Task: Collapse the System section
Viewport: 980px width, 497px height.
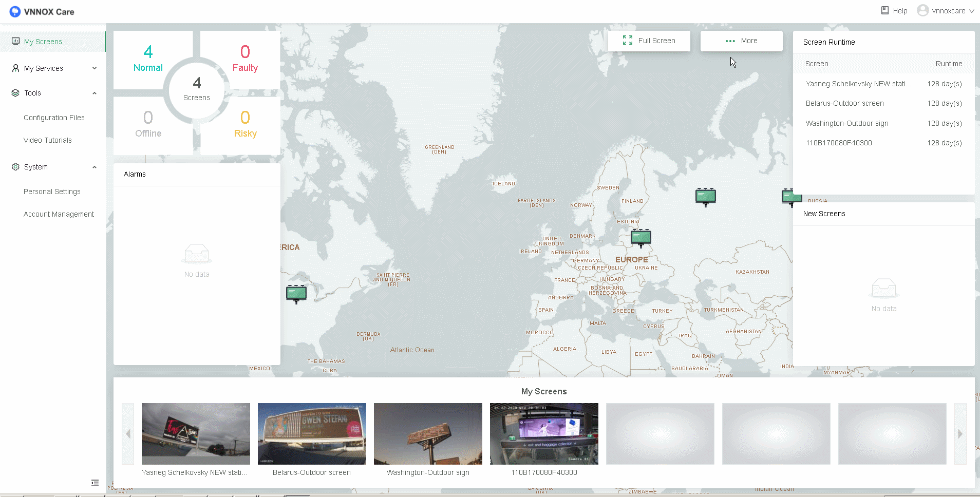Action: coord(95,167)
